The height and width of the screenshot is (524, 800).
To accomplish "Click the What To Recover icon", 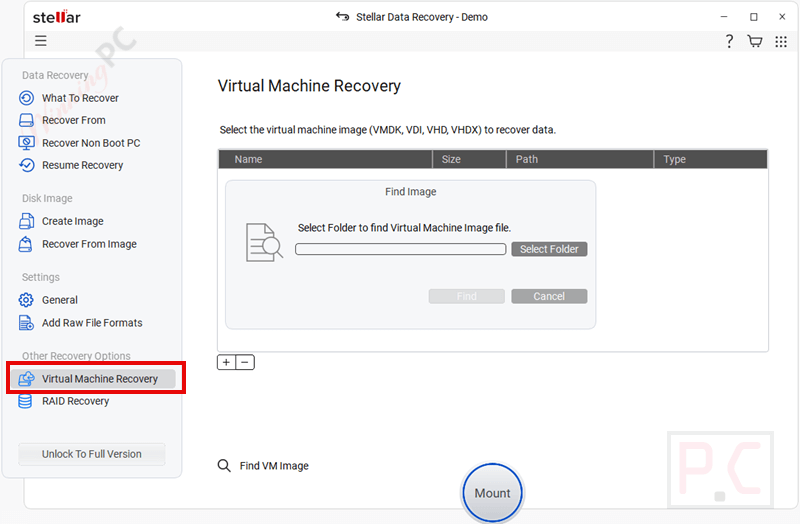I will coord(27,97).
